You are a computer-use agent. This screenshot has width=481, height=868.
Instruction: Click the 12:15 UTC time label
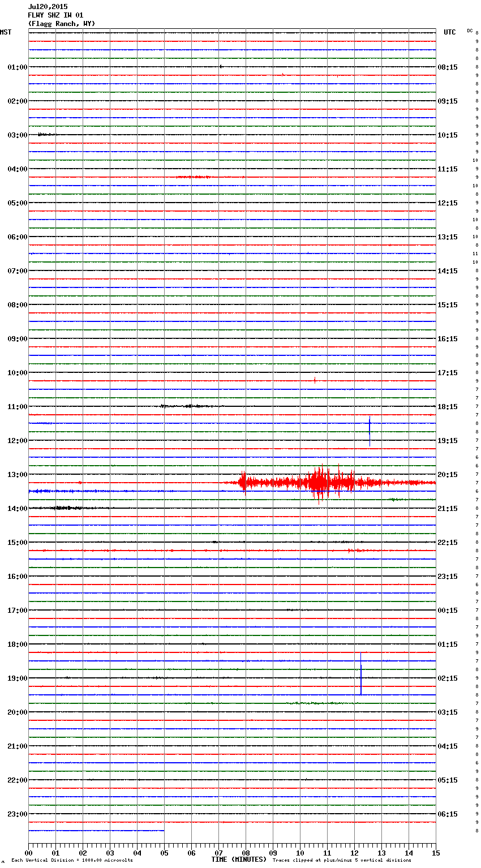point(448,203)
